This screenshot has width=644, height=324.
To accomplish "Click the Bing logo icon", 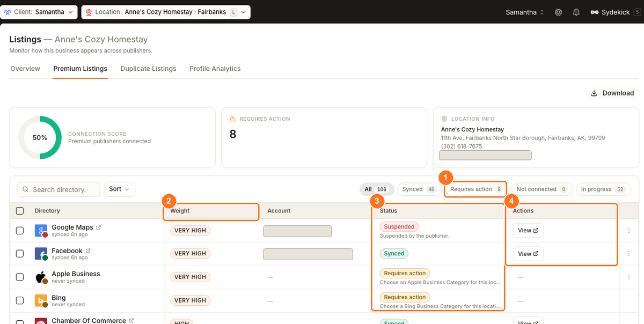I will (x=41, y=300).
